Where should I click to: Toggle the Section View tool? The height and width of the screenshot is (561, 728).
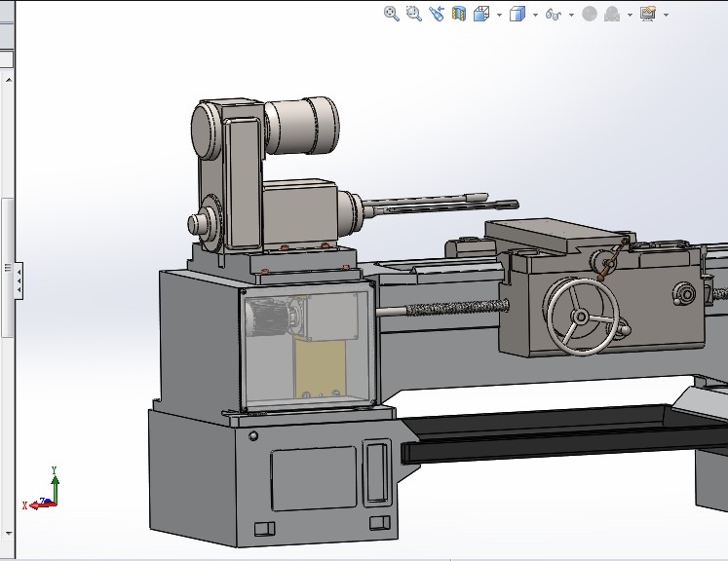[x=459, y=14]
